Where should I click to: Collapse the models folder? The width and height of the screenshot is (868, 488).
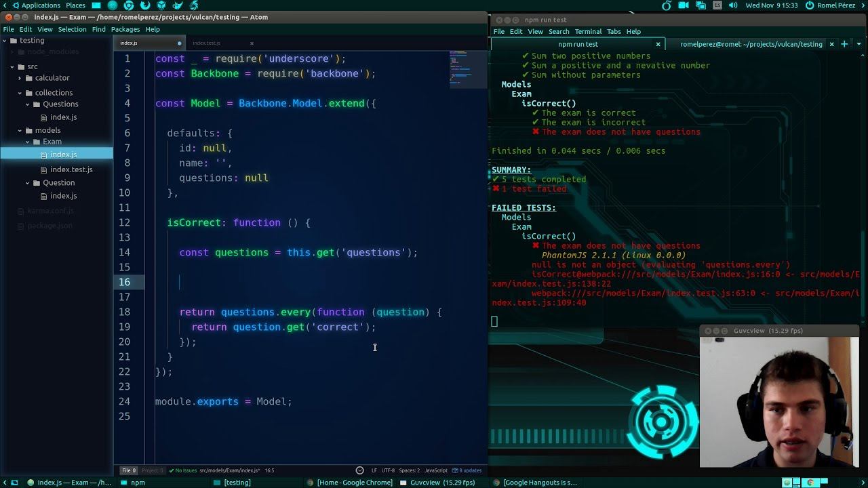pos(20,130)
